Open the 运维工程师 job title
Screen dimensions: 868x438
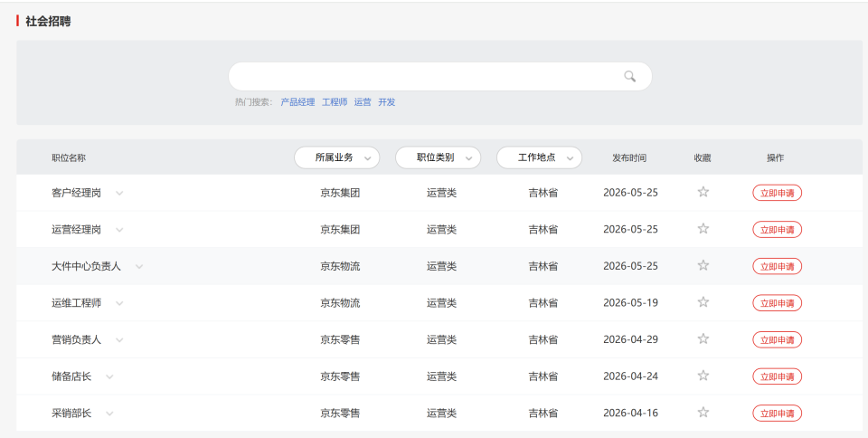(76, 303)
